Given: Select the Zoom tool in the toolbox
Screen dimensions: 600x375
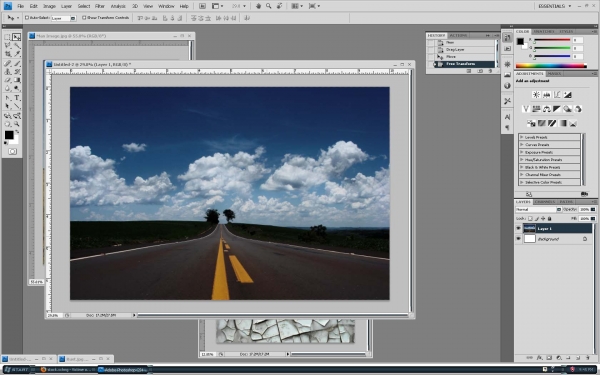Looking at the screenshot, I should pos(17,124).
